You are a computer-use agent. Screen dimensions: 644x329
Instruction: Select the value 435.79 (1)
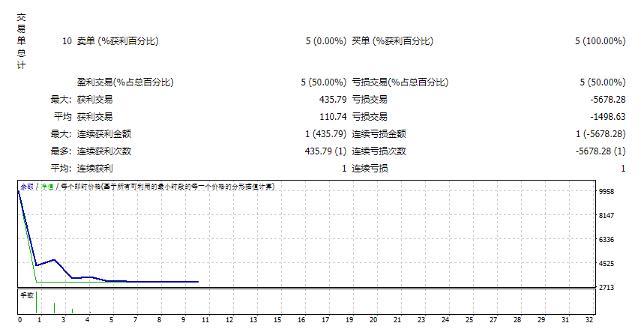[x=325, y=151]
